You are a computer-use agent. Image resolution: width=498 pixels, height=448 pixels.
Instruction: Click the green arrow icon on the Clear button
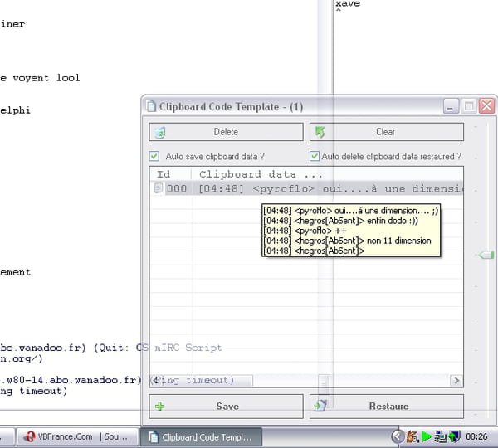tap(320, 132)
